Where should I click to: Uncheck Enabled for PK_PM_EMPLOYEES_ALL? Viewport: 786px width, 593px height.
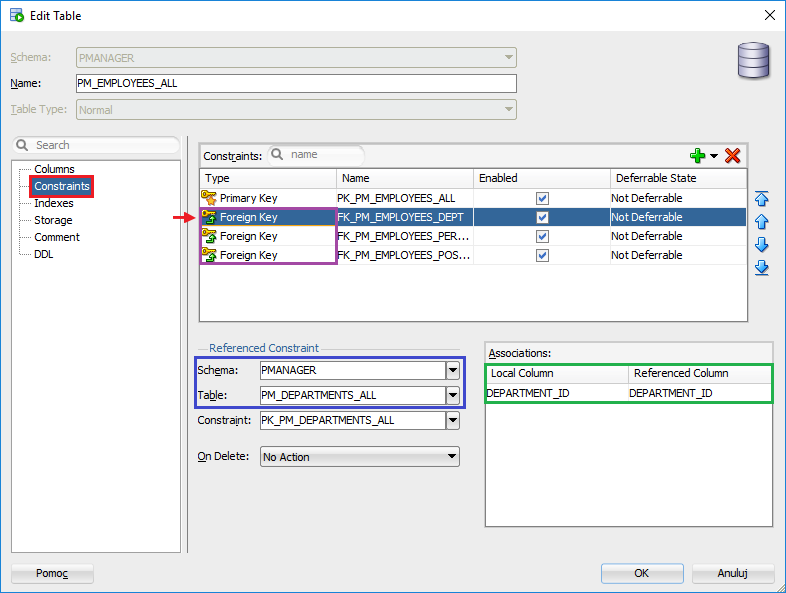(x=542, y=198)
